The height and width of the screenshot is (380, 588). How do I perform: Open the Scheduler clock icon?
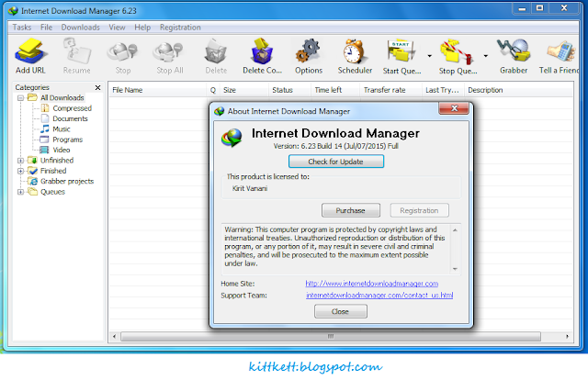[355, 51]
